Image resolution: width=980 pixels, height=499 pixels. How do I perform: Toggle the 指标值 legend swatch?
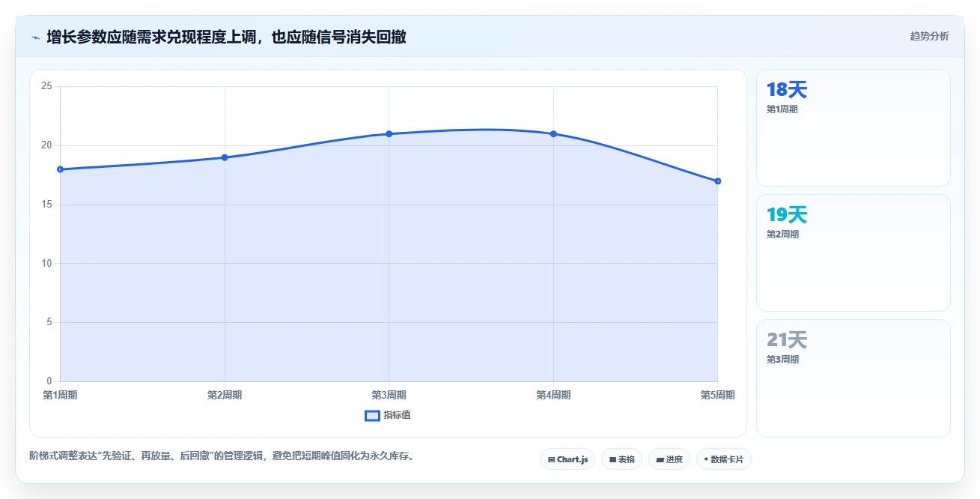click(372, 416)
